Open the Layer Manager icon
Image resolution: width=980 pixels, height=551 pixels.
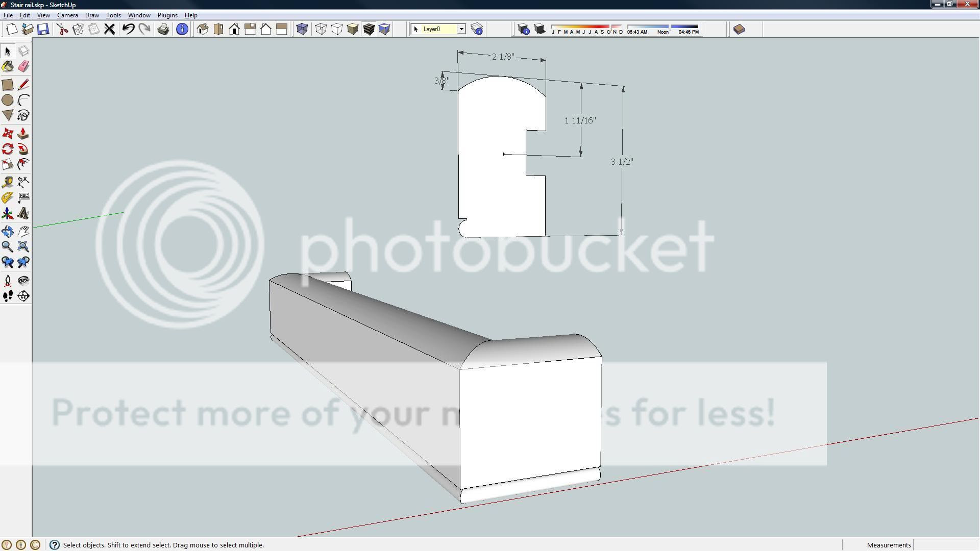[477, 29]
